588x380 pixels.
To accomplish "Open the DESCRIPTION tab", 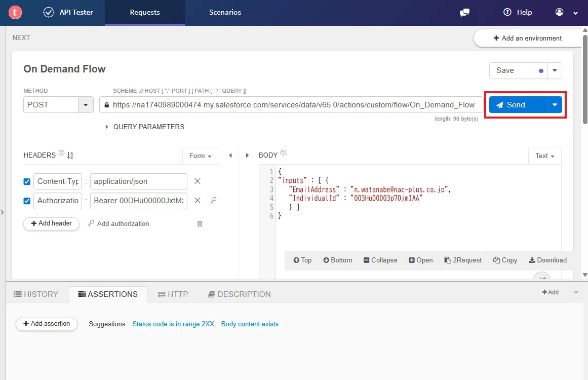I will 239,294.
